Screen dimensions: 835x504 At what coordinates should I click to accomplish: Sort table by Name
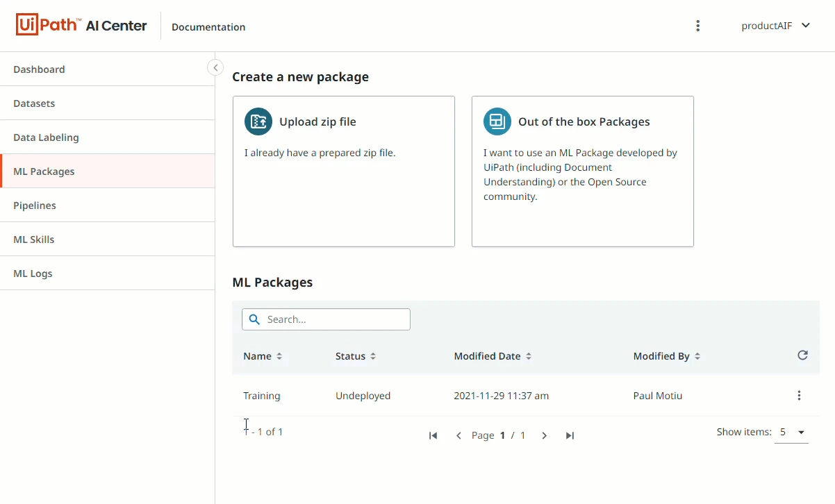tap(263, 356)
